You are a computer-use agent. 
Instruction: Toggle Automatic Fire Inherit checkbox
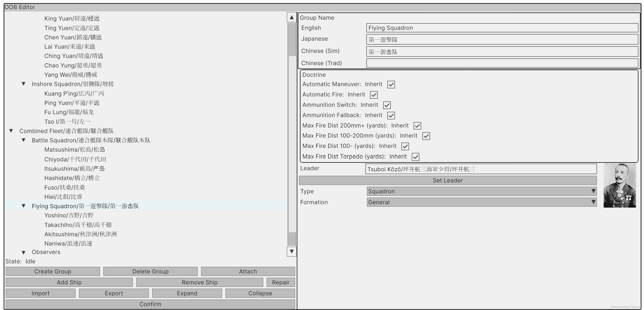pos(374,95)
